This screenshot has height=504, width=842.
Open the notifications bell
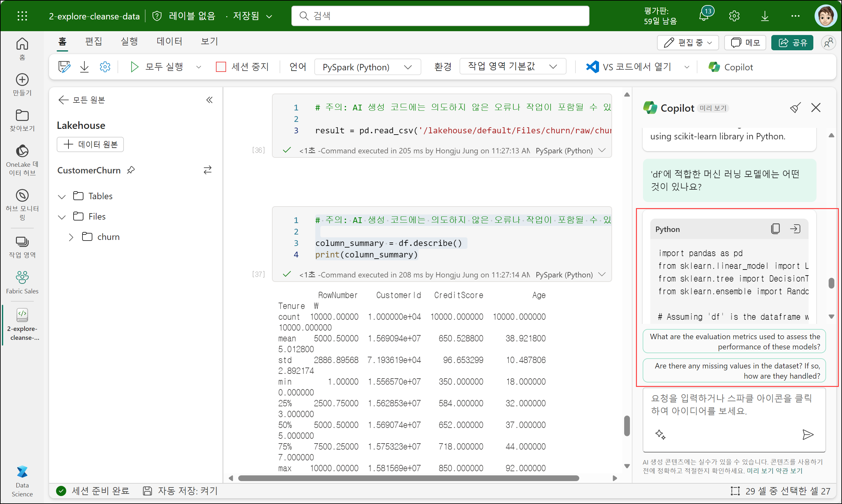(704, 16)
